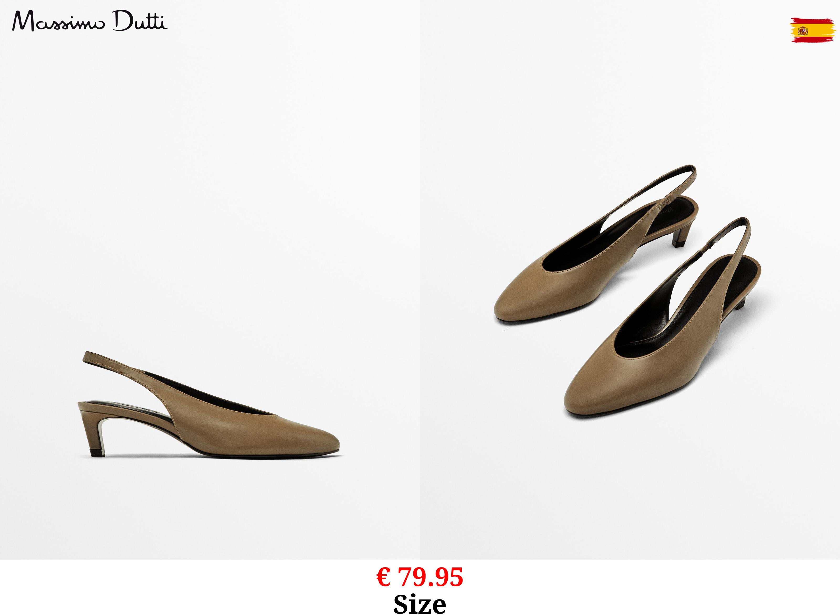Click the euro symbol in the price
Screen dimensions: 840x616
pyautogui.click(x=384, y=578)
